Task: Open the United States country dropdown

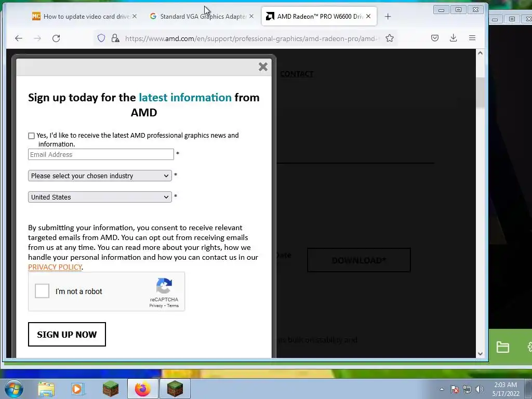Action: click(x=100, y=197)
